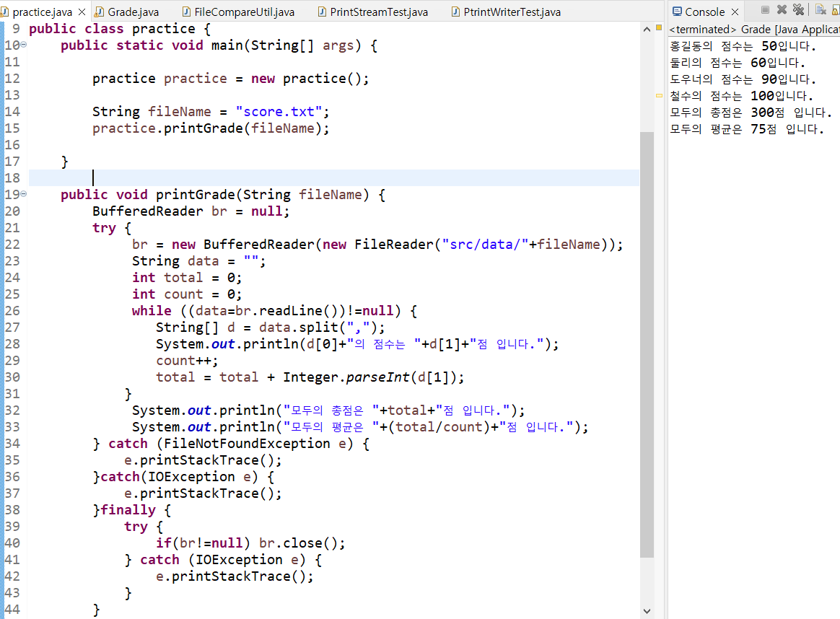Screen dimensions: 840x619
Task: Click the file icon of PrintStreamTest.java tab
Action: (x=322, y=12)
